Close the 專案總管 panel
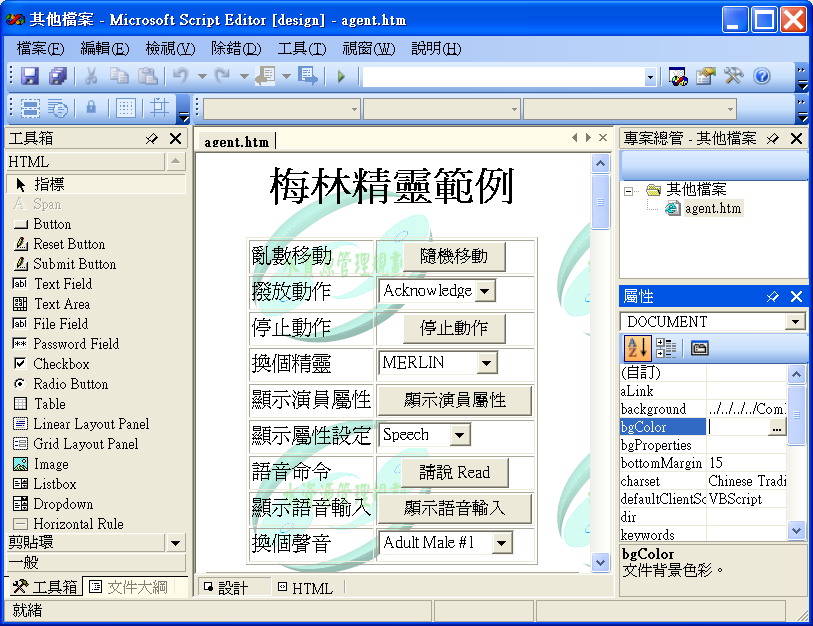813x626 pixels. (x=796, y=138)
